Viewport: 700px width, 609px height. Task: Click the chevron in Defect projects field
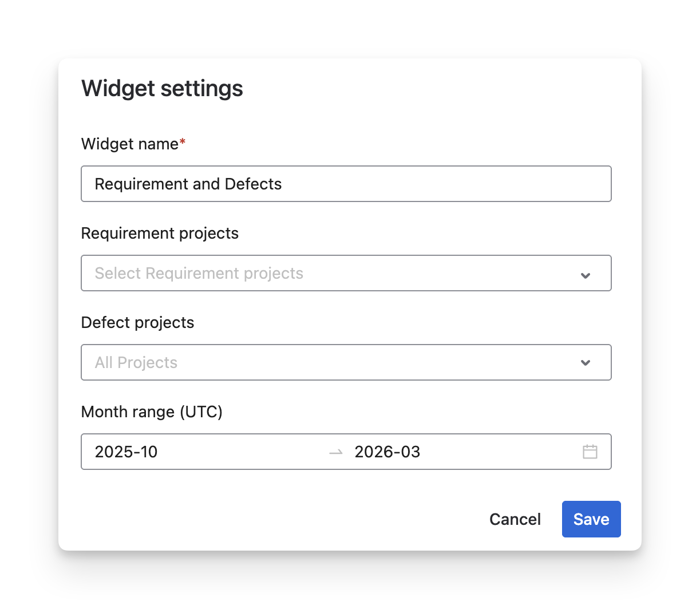[585, 363]
